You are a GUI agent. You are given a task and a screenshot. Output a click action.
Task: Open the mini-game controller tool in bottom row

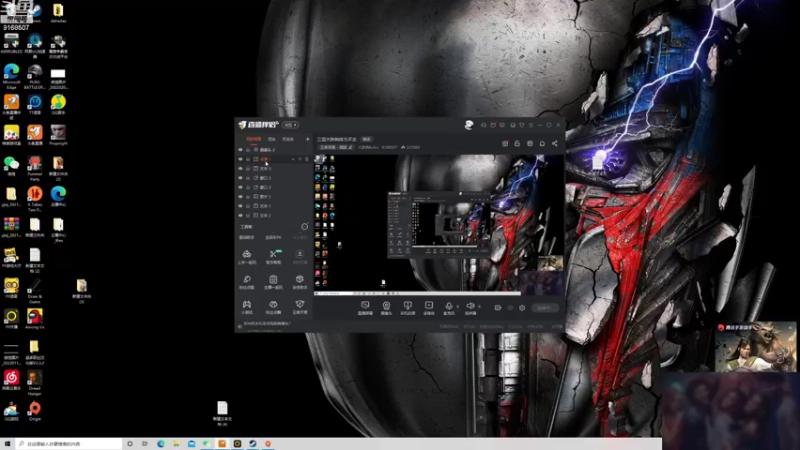[x=247, y=307]
